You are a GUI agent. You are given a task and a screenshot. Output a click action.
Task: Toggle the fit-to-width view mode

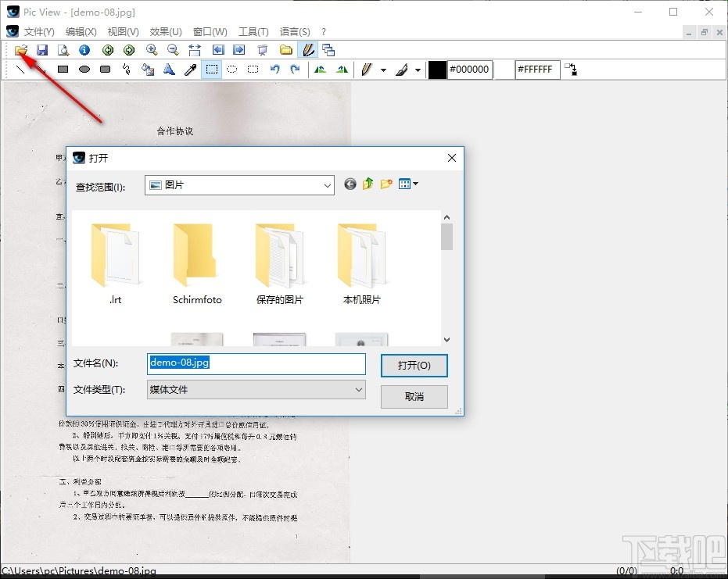[195, 49]
